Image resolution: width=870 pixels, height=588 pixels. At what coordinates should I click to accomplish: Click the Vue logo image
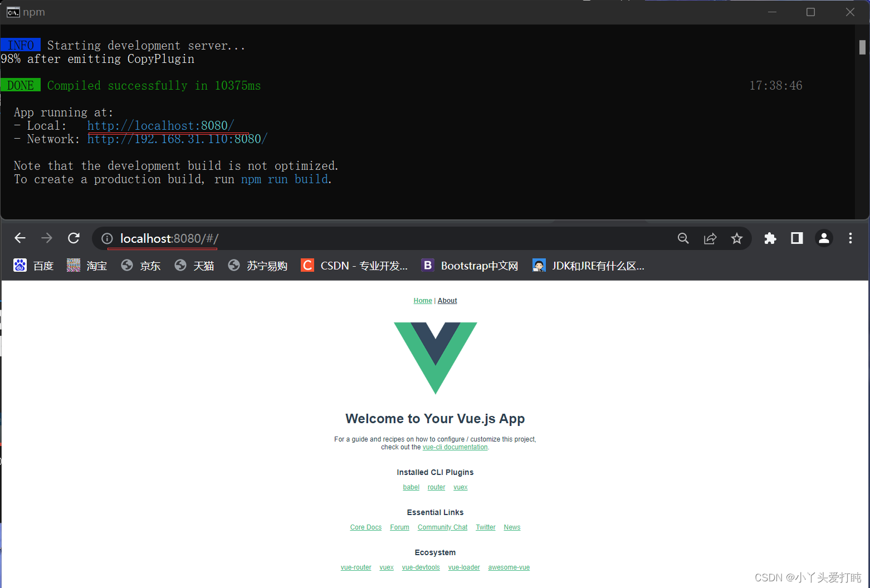click(x=436, y=358)
